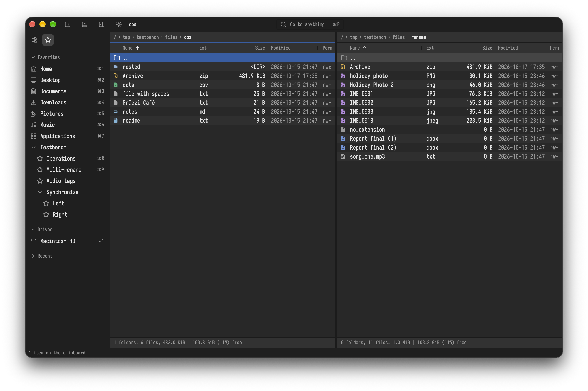Toggle the bottom panel icon in toolbar
This screenshot has height=391, width=588.
pos(85,24)
